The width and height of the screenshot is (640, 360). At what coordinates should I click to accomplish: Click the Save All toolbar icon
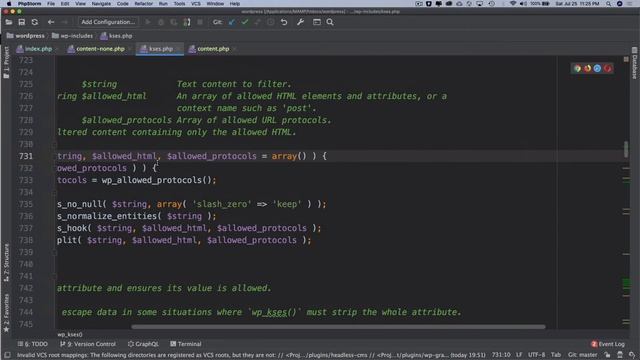click(x=22, y=22)
